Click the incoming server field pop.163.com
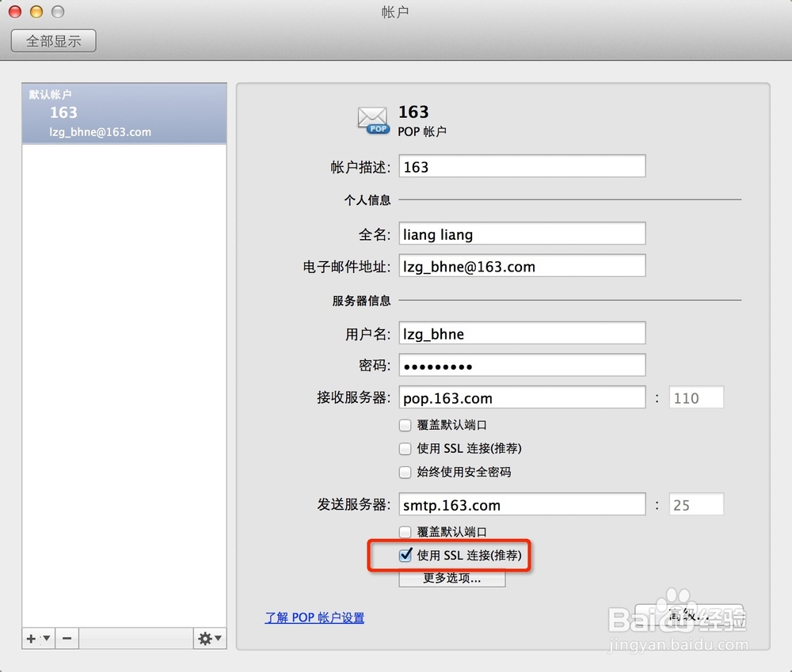The height and width of the screenshot is (672, 792). tap(522, 397)
